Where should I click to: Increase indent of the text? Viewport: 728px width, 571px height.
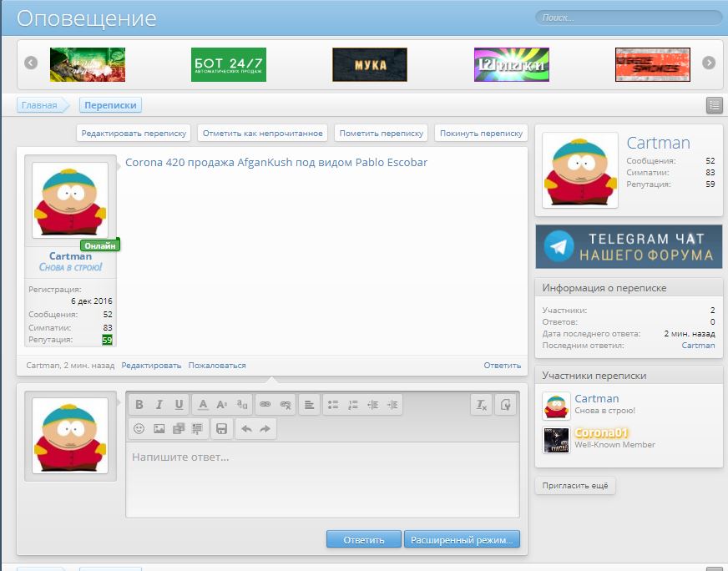392,405
